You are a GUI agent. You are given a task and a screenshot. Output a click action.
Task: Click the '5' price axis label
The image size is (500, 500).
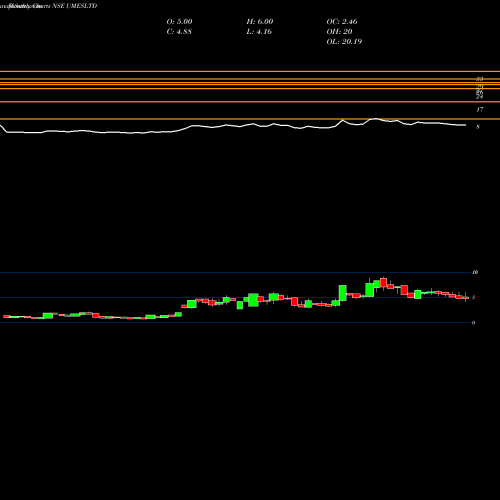[x=474, y=297]
